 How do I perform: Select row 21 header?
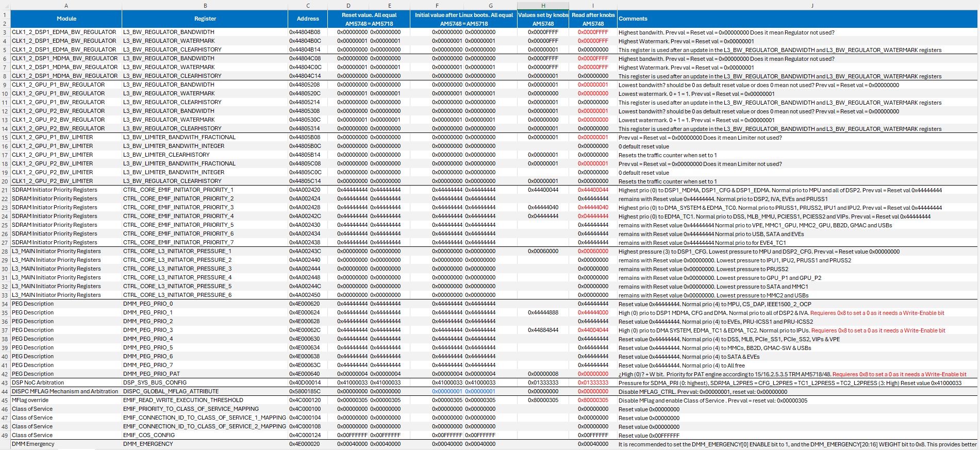click(x=5, y=190)
